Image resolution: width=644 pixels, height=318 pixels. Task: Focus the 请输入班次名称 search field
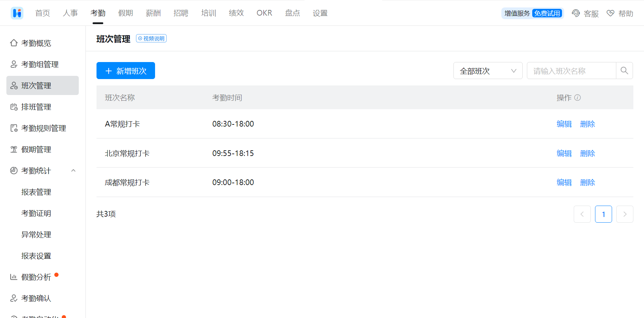pos(572,71)
